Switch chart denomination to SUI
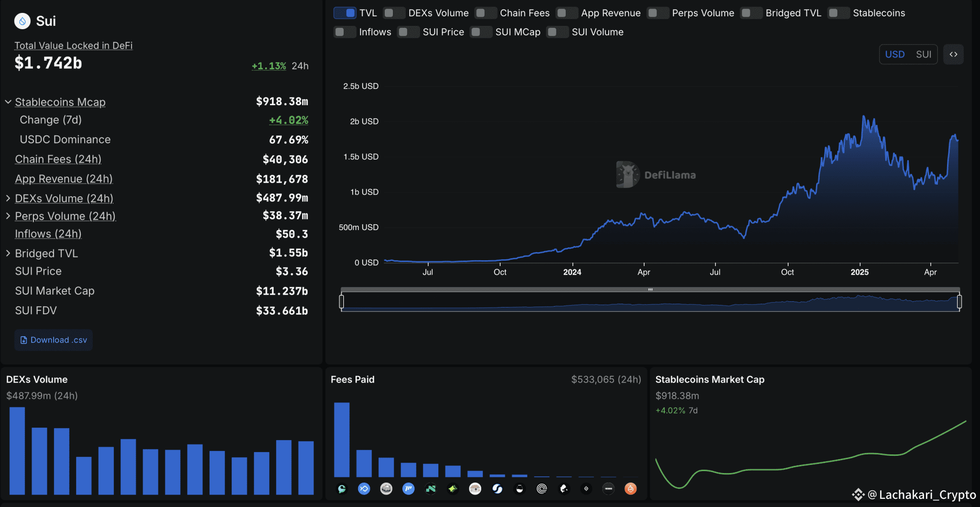This screenshot has width=980, height=507. pyautogui.click(x=923, y=55)
